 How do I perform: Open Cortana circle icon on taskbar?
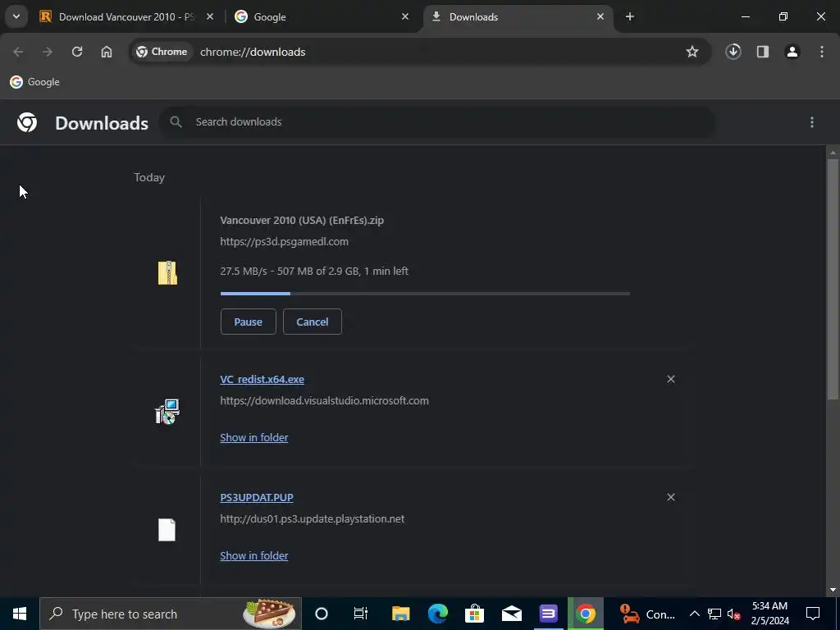(x=322, y=614)
